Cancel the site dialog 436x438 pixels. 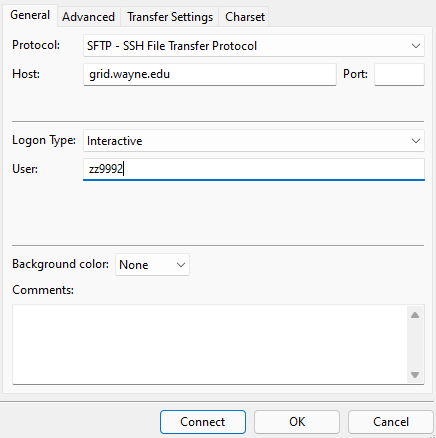click(x=391, y=422)
